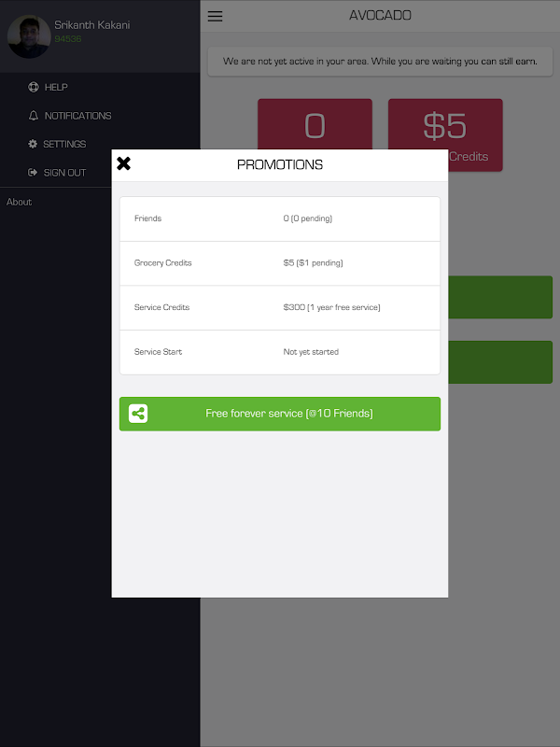Click the upper green button behind dialog
Screen dimensions: 560x747
click(x=500, y=297)
